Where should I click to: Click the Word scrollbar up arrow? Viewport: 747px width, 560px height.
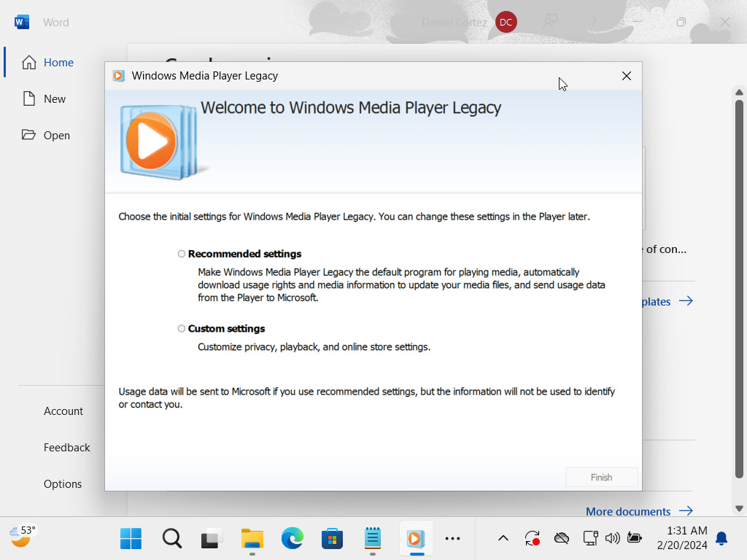(739, 92)
